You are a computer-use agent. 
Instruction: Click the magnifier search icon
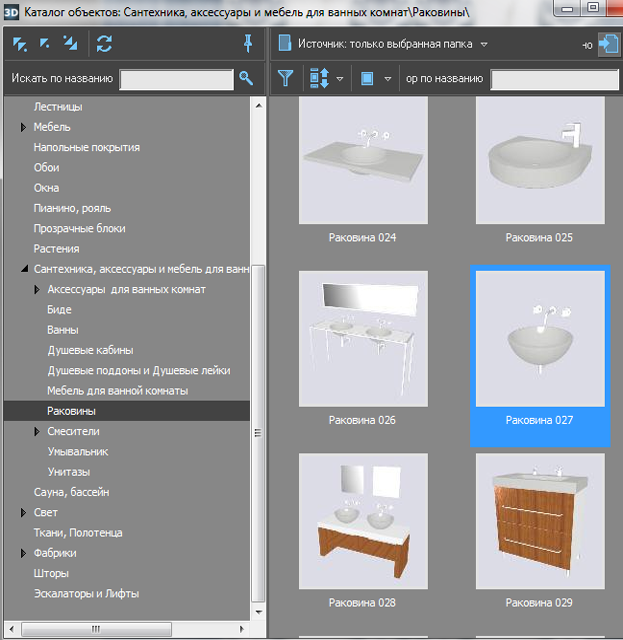pyautogui.click(x=247, y=78)
